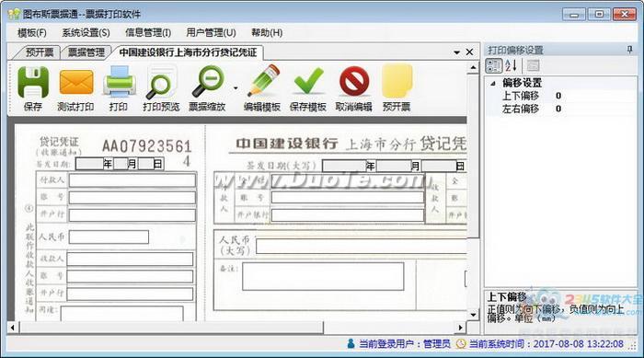Click the horizontal scrollbar left arrow
The image size is (644, 358).
[x=13, y=328]
